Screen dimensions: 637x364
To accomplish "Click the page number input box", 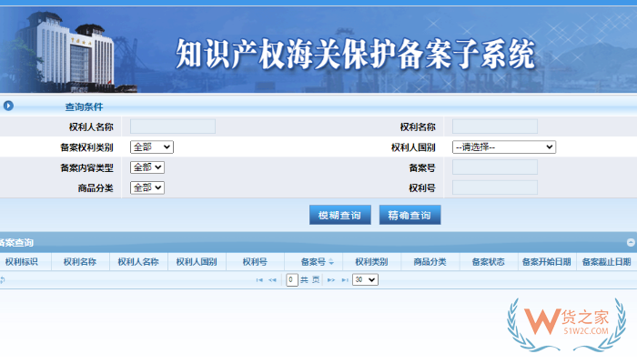I will click(292, 279).
